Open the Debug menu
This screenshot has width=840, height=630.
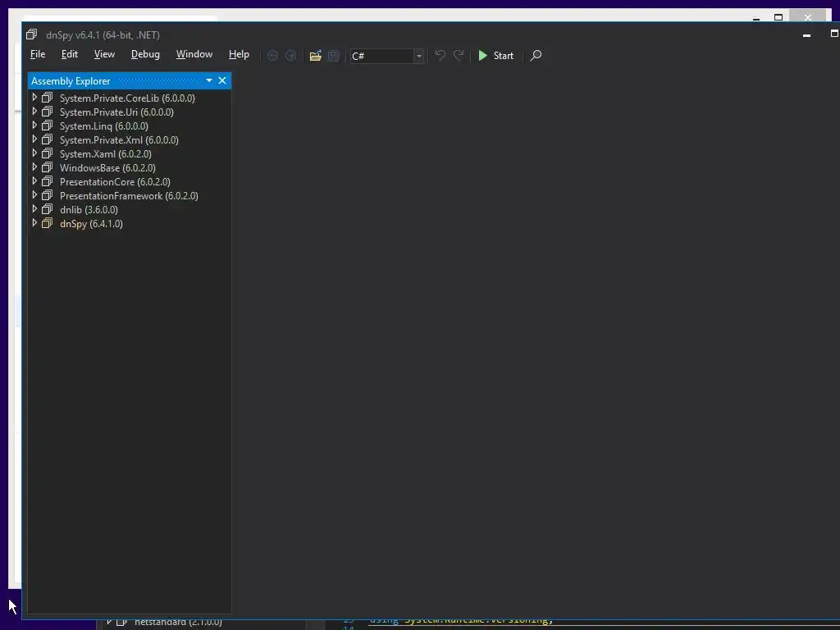coord(145,55)
